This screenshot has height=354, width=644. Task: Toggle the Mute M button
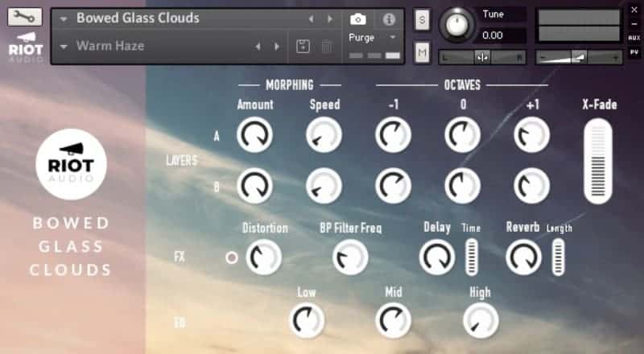422,53
